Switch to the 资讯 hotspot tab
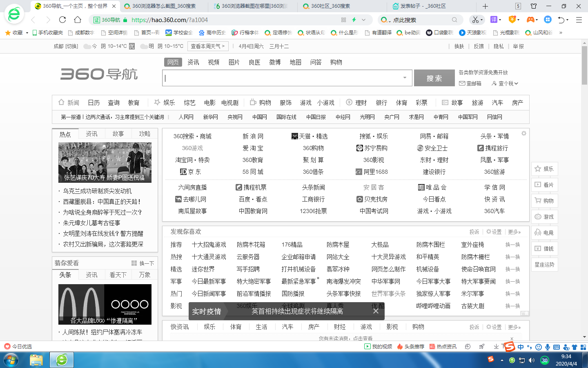The image size is (588, 368). 91,134
